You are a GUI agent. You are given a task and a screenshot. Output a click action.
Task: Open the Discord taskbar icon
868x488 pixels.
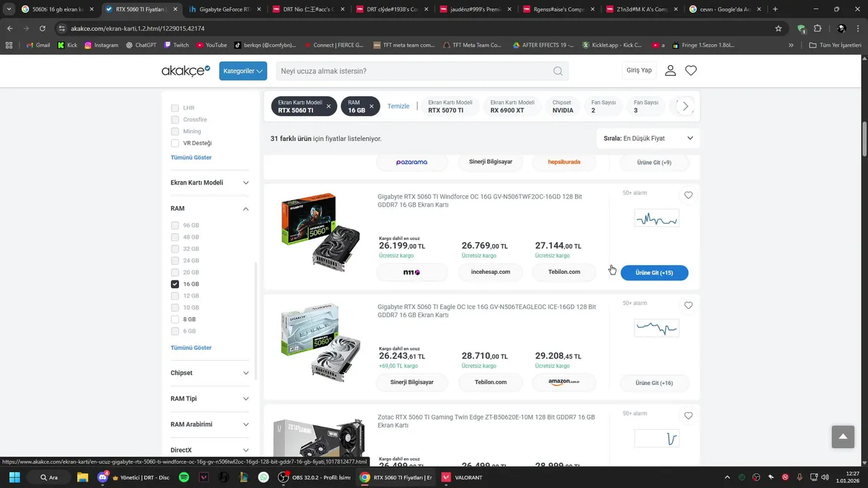click(103, 477)
